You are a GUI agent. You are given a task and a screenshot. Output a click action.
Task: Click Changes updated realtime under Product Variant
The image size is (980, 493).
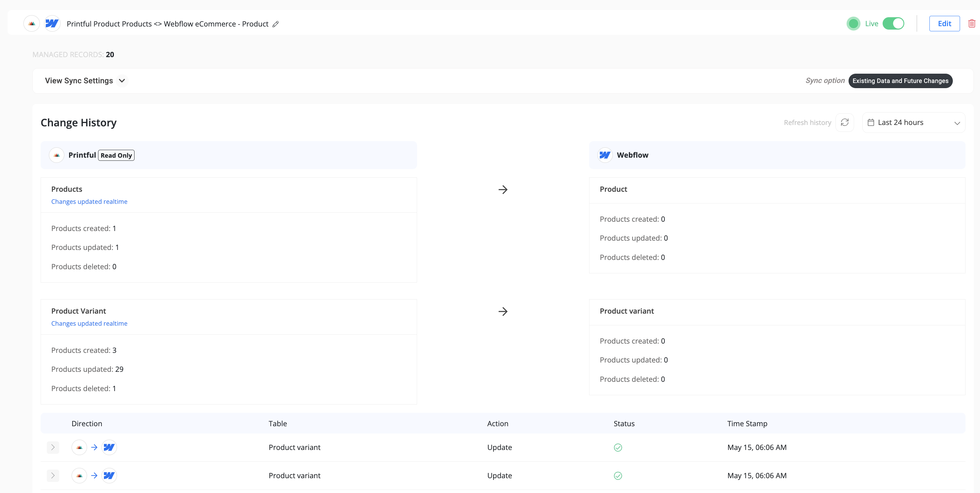click(89, 323)
